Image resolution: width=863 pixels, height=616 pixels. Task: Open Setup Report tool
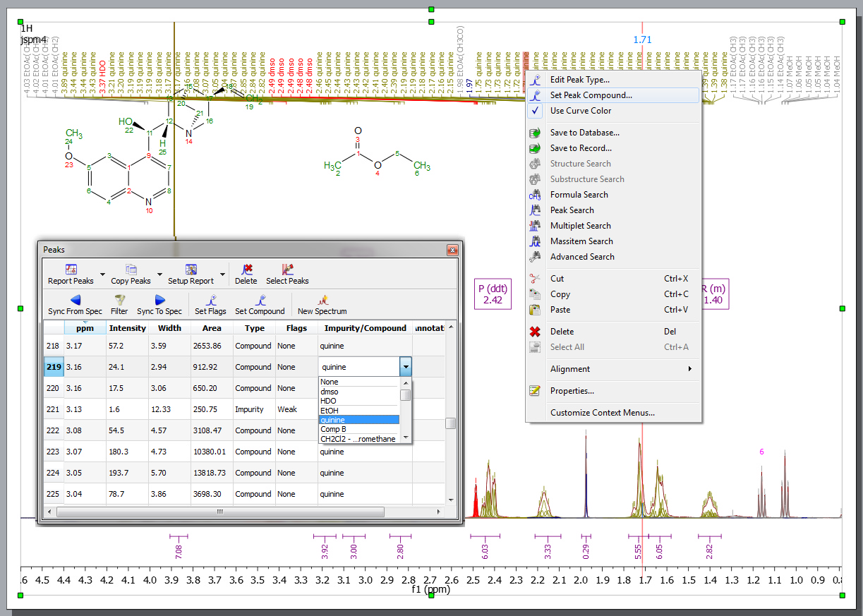pyautogui.click(x=191, y=270)
